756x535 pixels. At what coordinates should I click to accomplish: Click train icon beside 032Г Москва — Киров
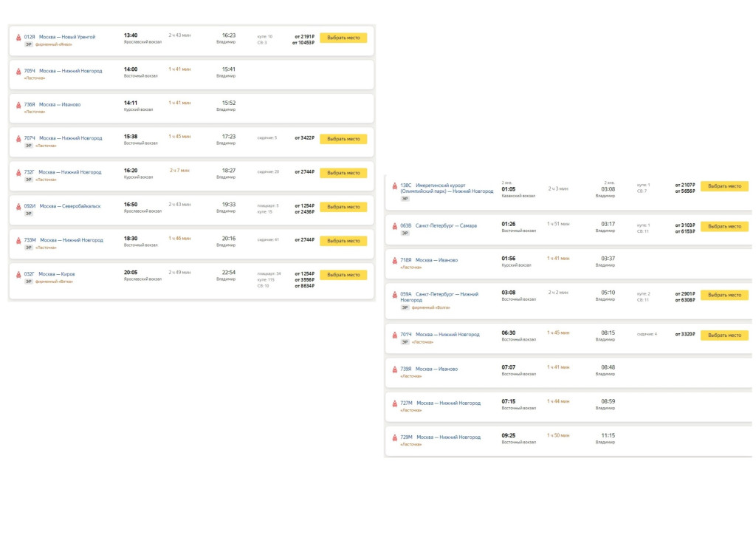18,275
